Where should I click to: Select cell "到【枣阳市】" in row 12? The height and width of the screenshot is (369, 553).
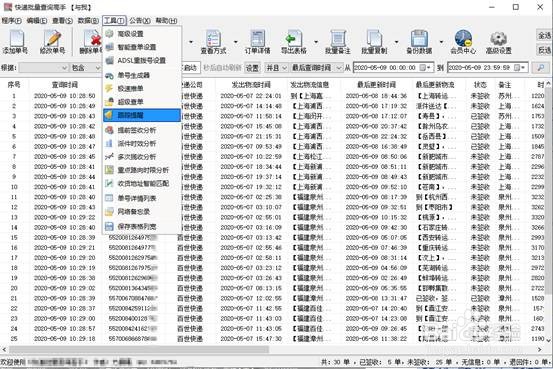tap(434, 207)
